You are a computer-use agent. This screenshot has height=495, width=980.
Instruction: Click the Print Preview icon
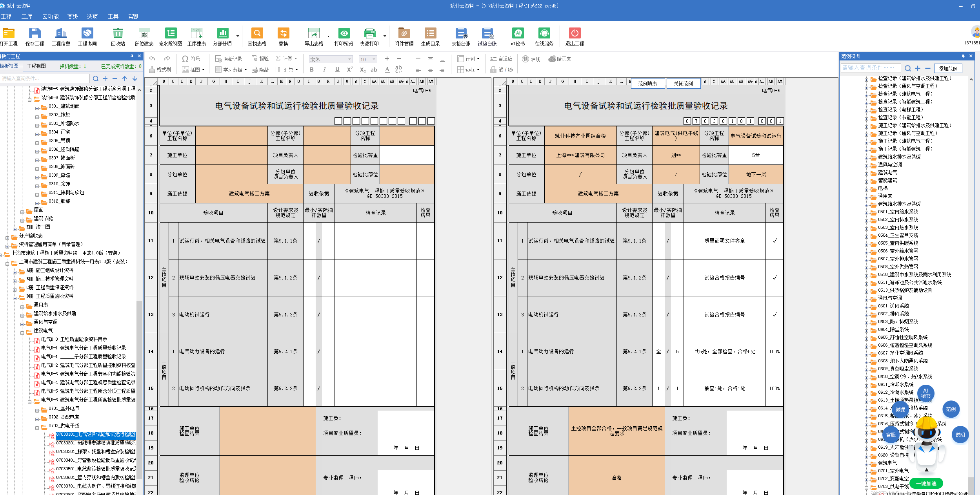[x=344, y=33]
